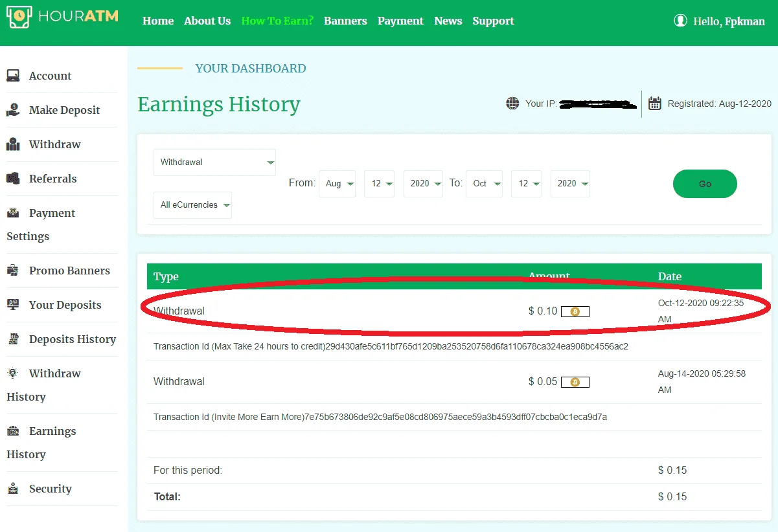Open the Withdrawal type dropdown
Screen dimensions: 778x532
[214, 162]
